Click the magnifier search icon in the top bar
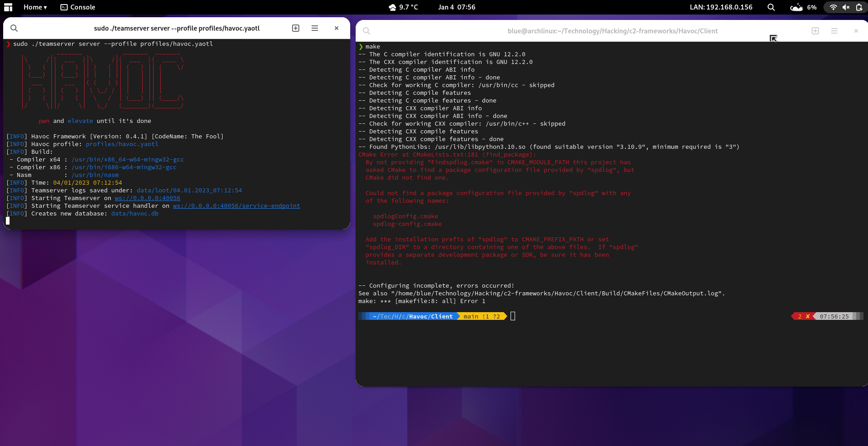Screen dimensions: 868x446 coord(771,7)
